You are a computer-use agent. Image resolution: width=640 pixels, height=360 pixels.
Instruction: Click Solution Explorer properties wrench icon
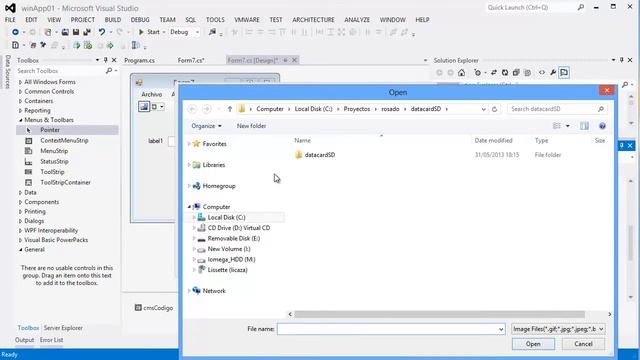click(553, 73)
